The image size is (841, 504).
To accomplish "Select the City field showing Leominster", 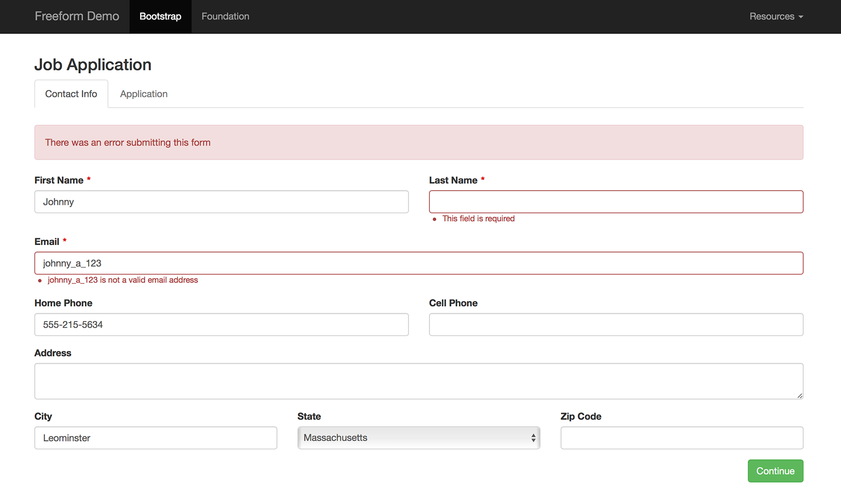I will (x=155, y=438).
